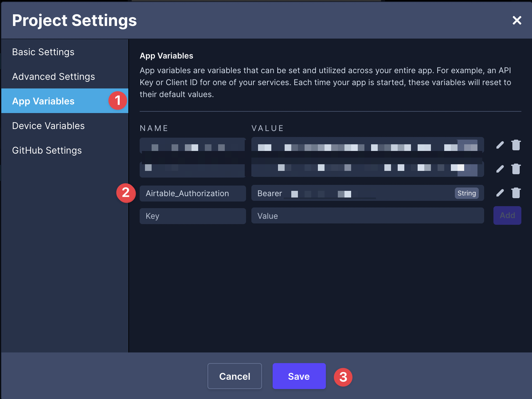This screenshot has width=532, height=399.
Task: Go to Device Variables
Action: click(65, 126)
